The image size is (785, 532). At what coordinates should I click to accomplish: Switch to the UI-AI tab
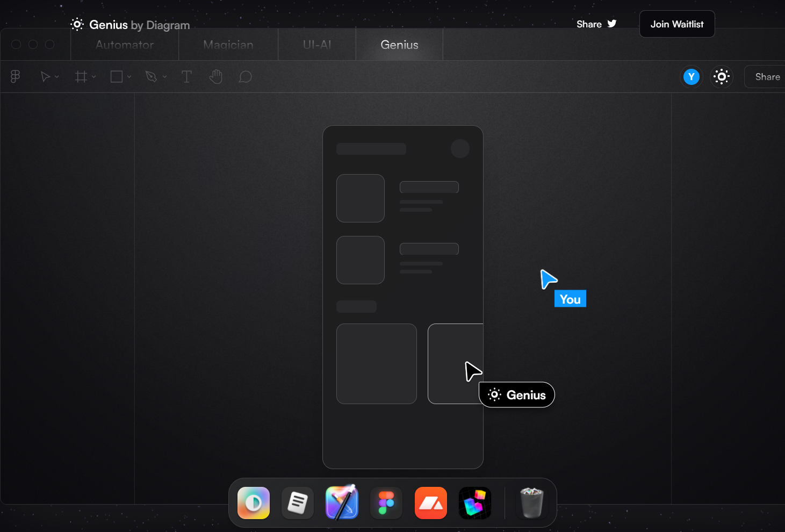[317, 45]
